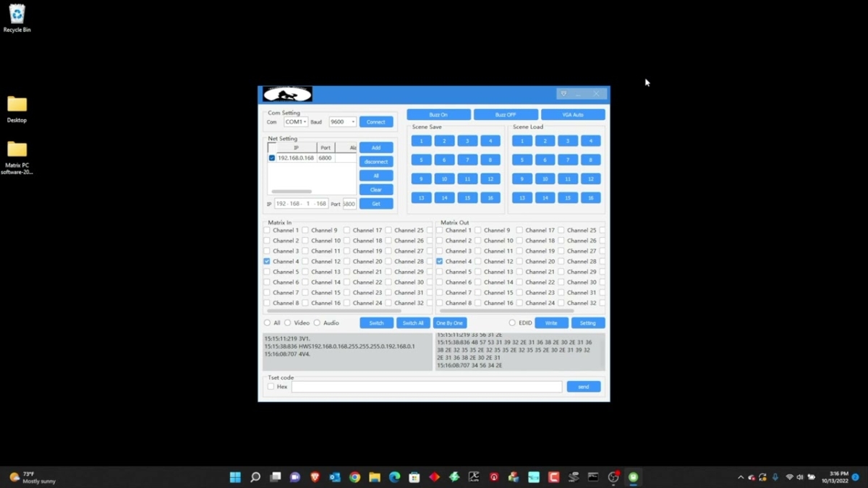Click the Windows Start button
The width and height of the screenshot is (868, 488).
[235, 477]
